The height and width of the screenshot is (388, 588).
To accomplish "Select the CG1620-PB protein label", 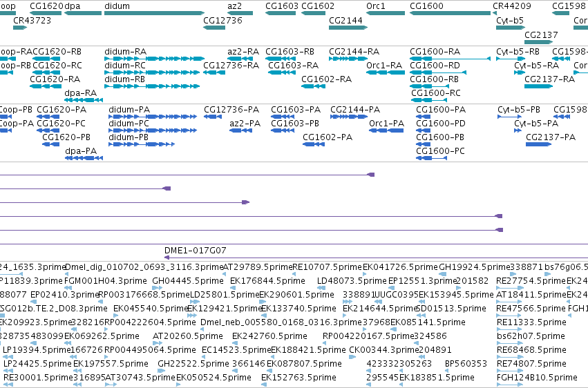I will pyautogui.click(x=66, y=137).
